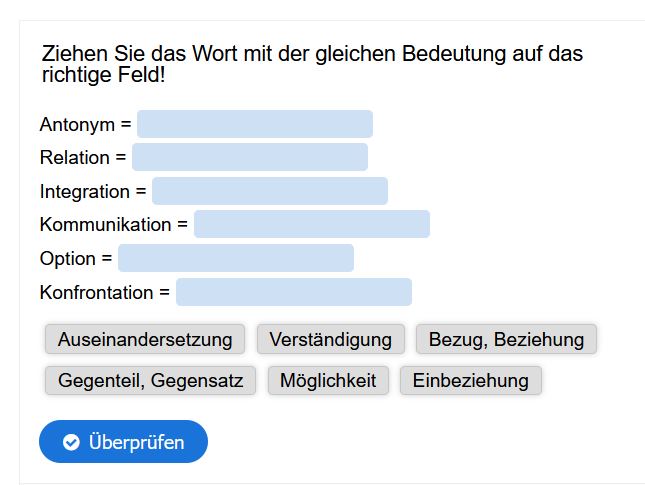
Task: Click the instruction heading Ziehen Sie das Wort
Action: pyautogui.click(x=312, y=64)
